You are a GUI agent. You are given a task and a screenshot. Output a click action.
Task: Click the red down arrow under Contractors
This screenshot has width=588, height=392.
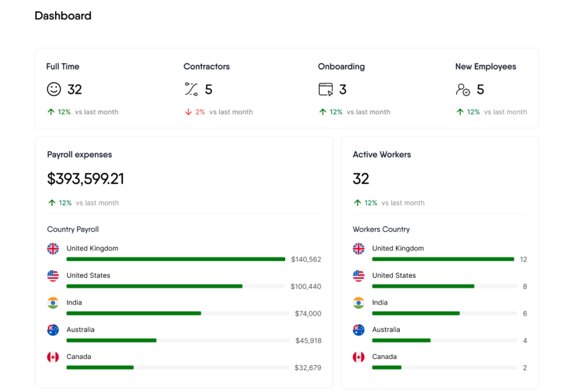coord(188,112)
